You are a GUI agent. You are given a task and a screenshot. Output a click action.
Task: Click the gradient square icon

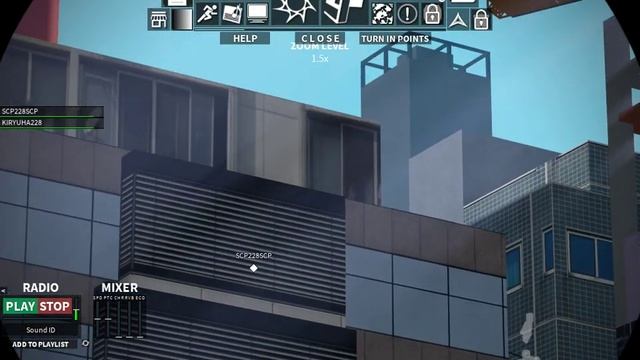pyautogui.click(x=182, y=19)
